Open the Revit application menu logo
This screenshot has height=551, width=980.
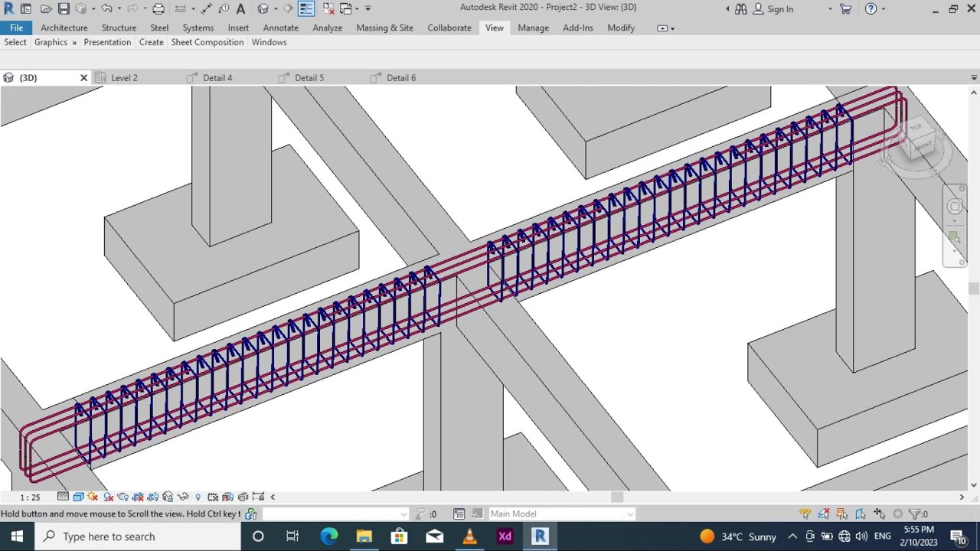pos(9,8)
